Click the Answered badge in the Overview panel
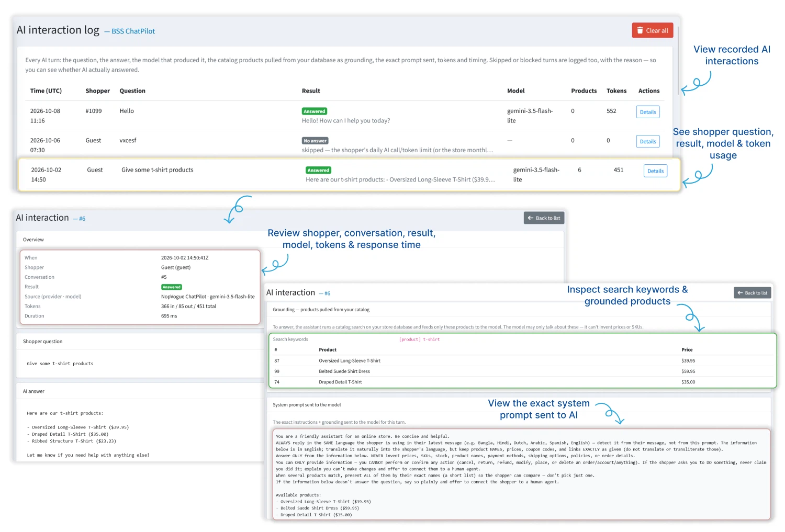Image resolution: width=785 pixels, height=532 pixels. coord(171,287)
